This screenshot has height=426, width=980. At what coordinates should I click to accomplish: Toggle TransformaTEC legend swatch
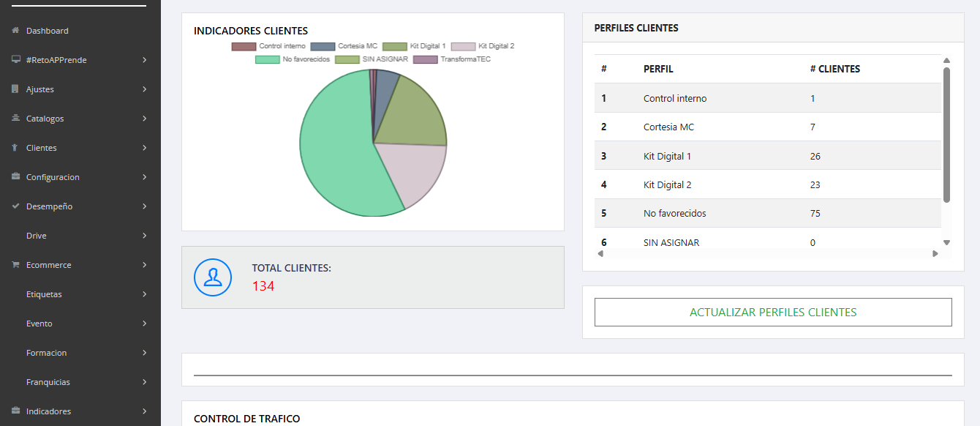[x=425, y=59]
